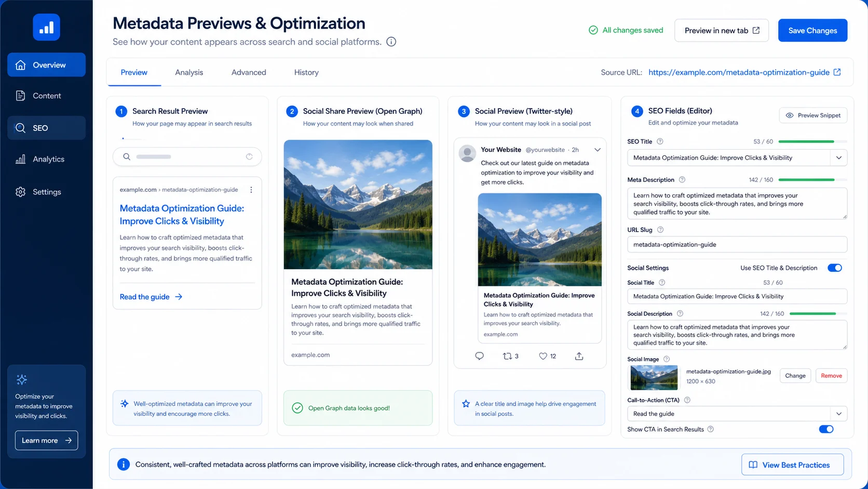This screenshot has width=868, height=489.
Task: Open Analytics in the sidebar
Action: click(46, 160)
